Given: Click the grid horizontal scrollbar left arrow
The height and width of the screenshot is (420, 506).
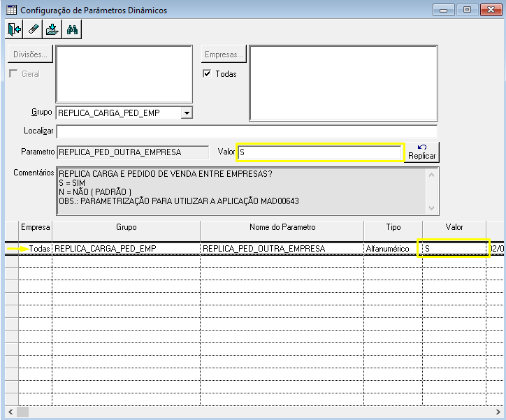Looking at the screenshot, I should point(10,412).
